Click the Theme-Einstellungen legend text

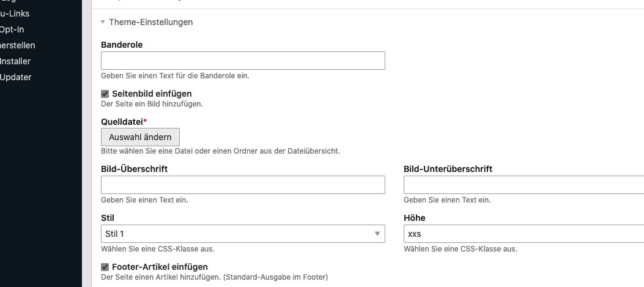[150, 22]
